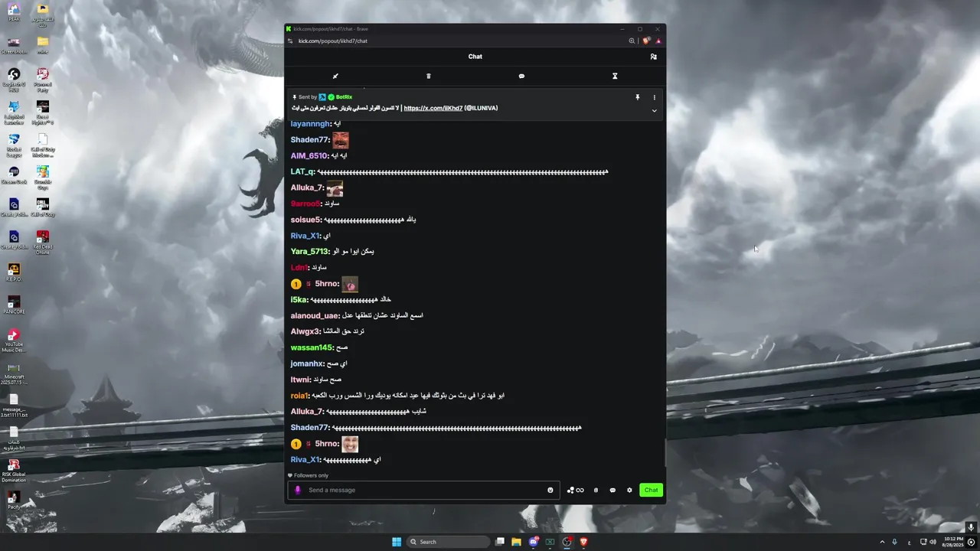This screenshot has width=980, height=551.
Task: Open Red Dead Online desktop icon
Action: click(x=43, y=242)
